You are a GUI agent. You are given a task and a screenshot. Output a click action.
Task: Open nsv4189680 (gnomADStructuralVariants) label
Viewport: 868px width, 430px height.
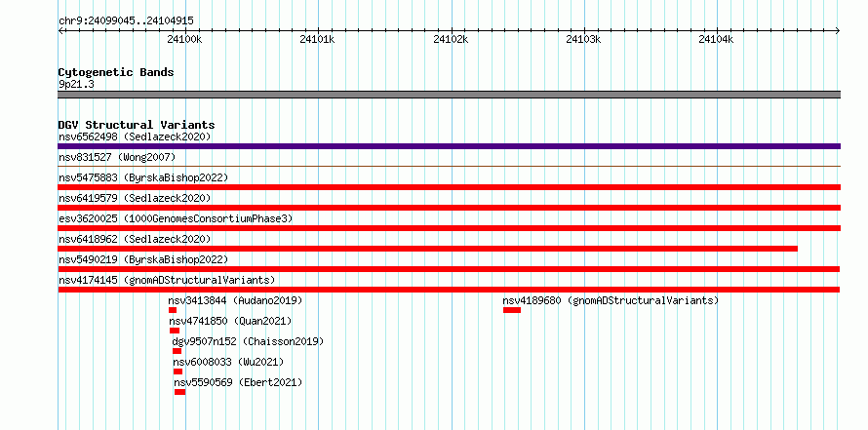611,300
